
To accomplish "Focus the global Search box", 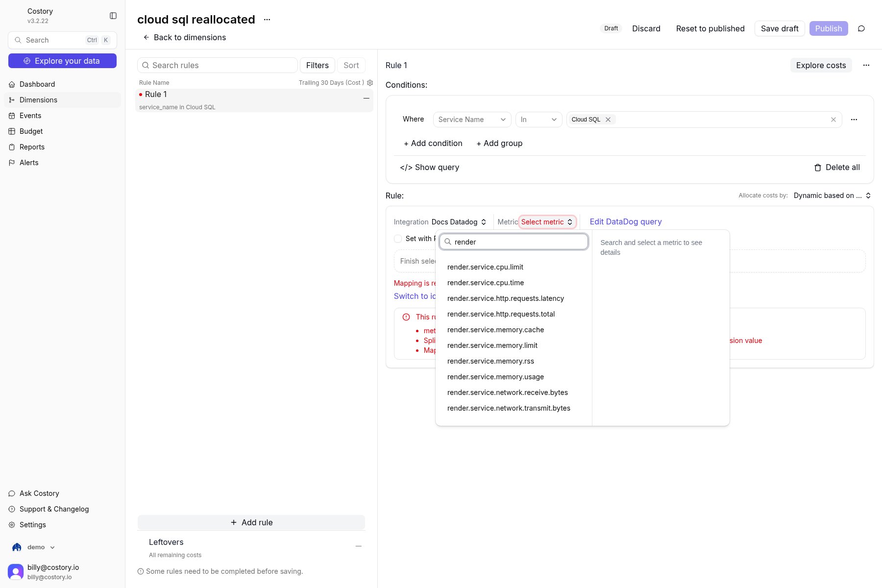I will click(62, 40).
